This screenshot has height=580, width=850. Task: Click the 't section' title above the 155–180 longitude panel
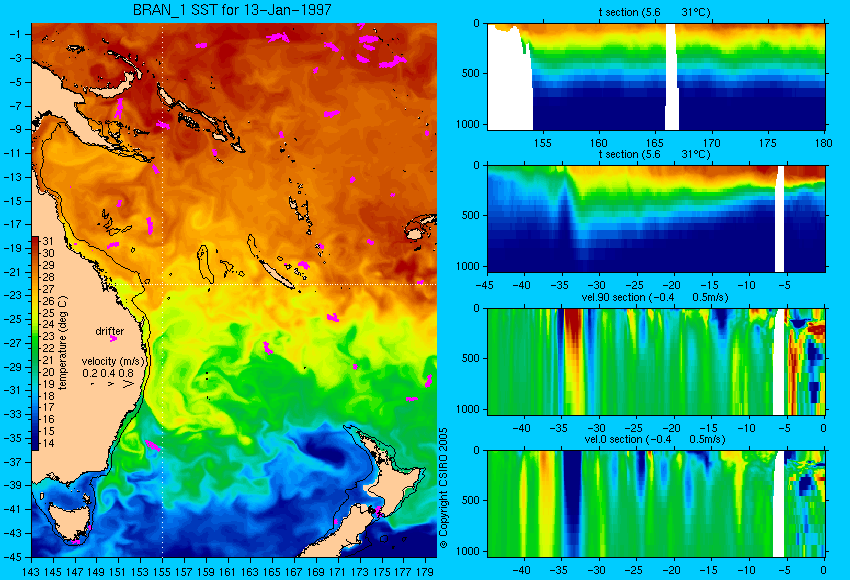[654, 12]
